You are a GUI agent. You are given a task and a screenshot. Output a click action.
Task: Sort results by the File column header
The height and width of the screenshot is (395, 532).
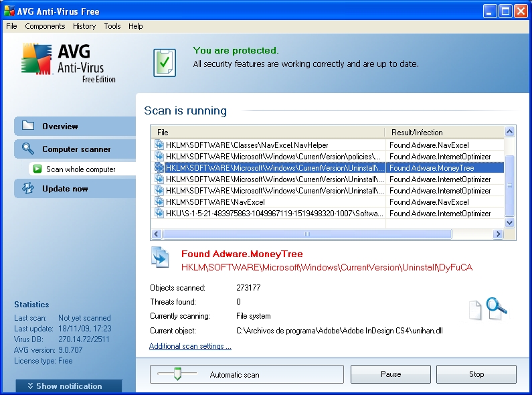[x=268, y=132]
